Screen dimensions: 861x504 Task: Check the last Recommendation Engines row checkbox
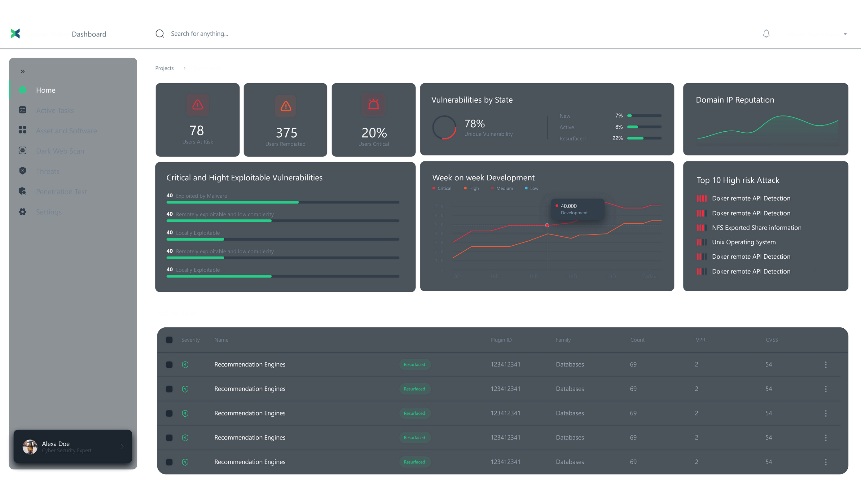(169, 462)
